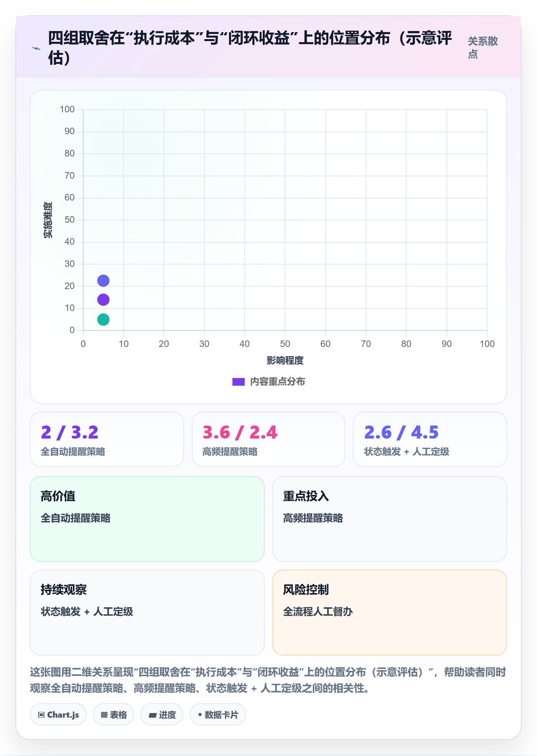Click the 实施难度 y-axis title
Screen dimensions: 537x756
click(x=48, y=220)
